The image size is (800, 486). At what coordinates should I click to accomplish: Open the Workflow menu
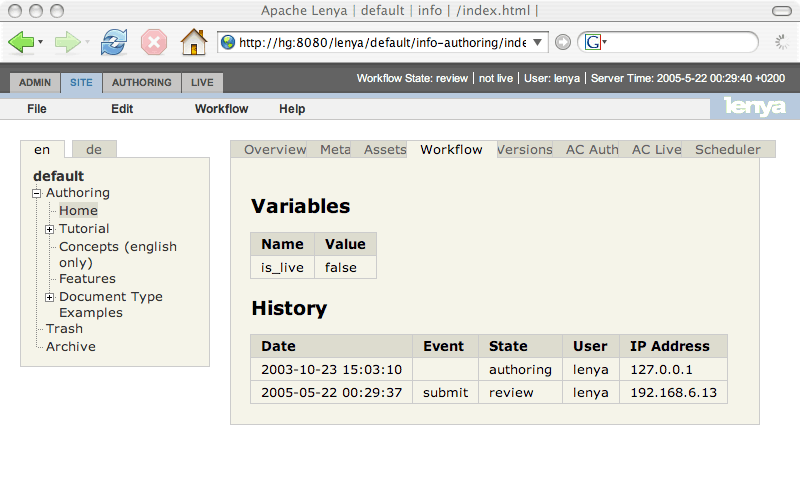tap(221, 109)
